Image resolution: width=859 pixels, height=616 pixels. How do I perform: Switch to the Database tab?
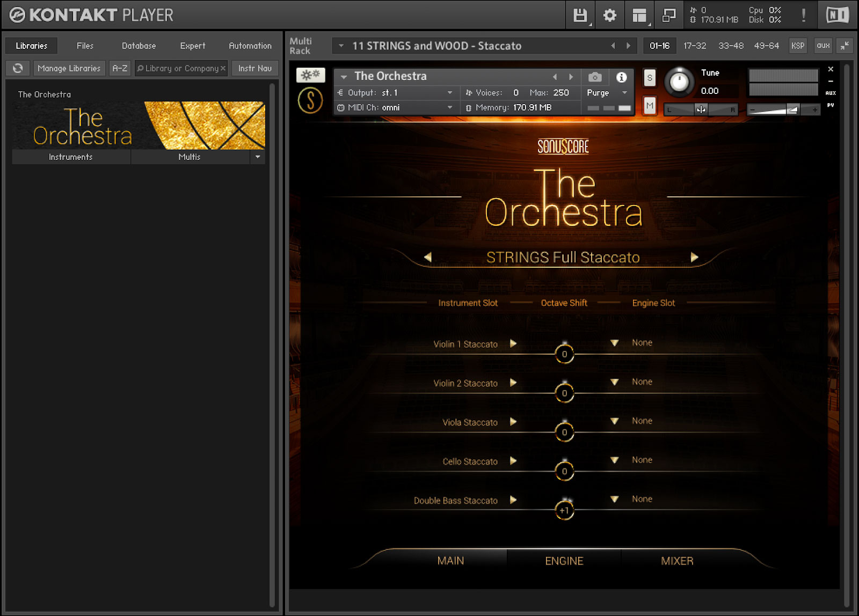click(139, 46)
